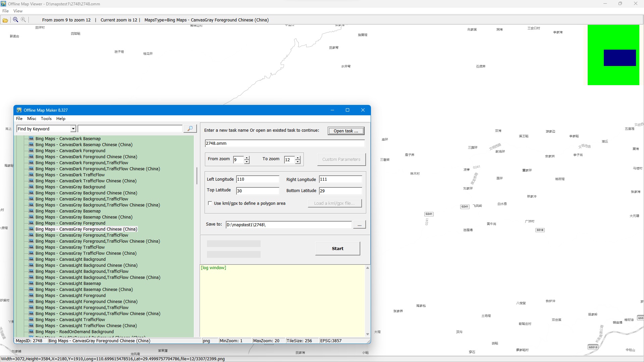Click the TileSize: 256 status bar entry
Image resolution: width=644 pixels, height=362 pixels.
point(299,341)
